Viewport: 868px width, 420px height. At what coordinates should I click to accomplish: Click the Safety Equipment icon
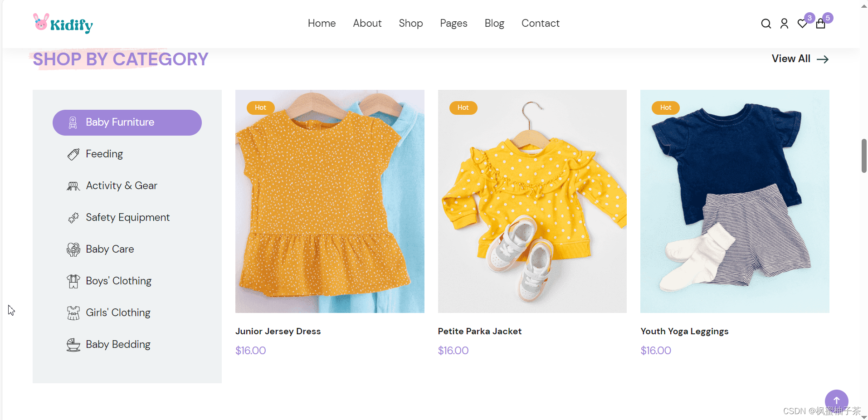(73, 218)
